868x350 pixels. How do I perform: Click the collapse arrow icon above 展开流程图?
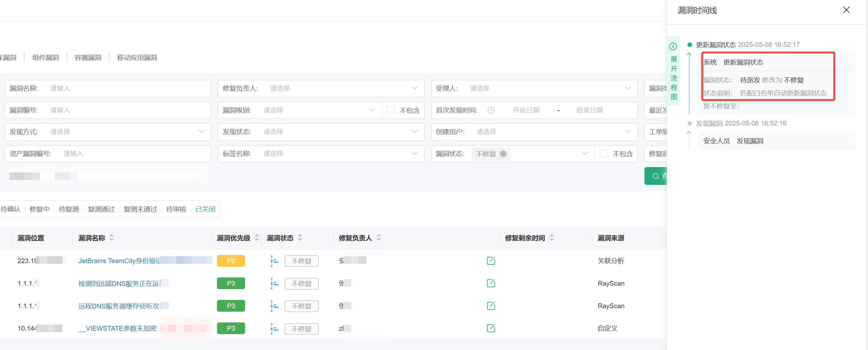click(673, 47)
